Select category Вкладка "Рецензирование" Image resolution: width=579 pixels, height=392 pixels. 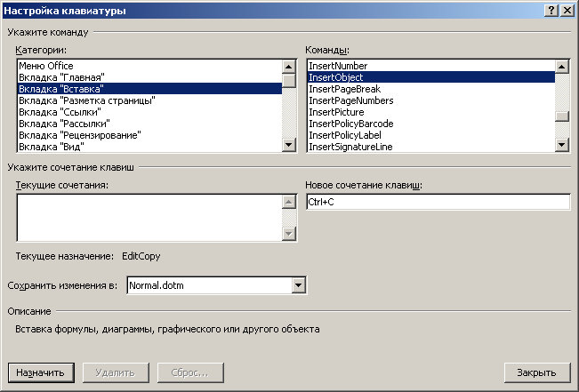(149, 135)
